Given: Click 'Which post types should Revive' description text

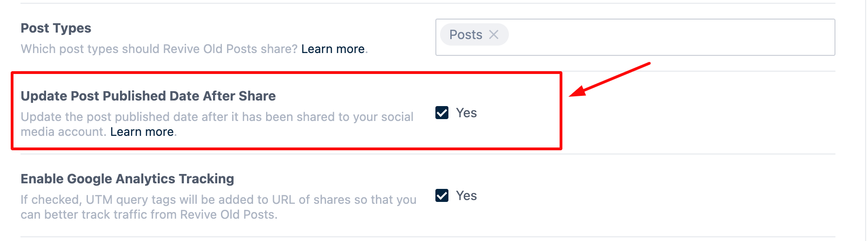Looking at the screenshot, I should pos(159,49).
